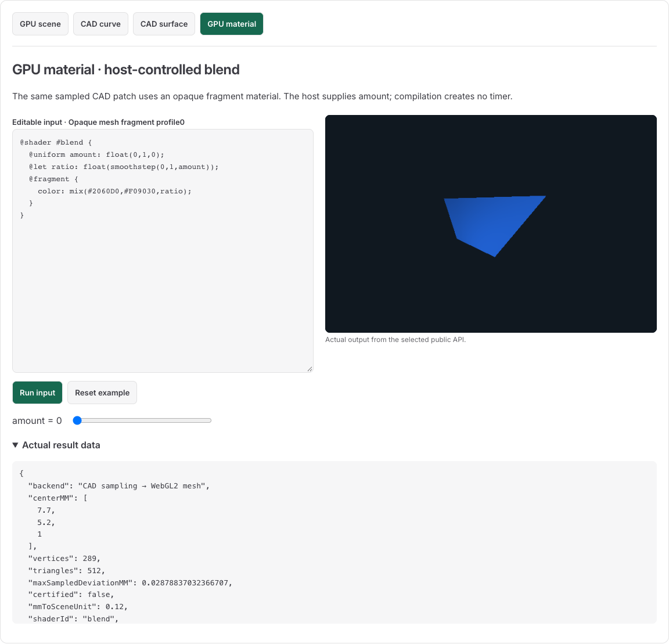Click the '@uniform amount: float(0,1,0);' code line

(x=96, y=154)
